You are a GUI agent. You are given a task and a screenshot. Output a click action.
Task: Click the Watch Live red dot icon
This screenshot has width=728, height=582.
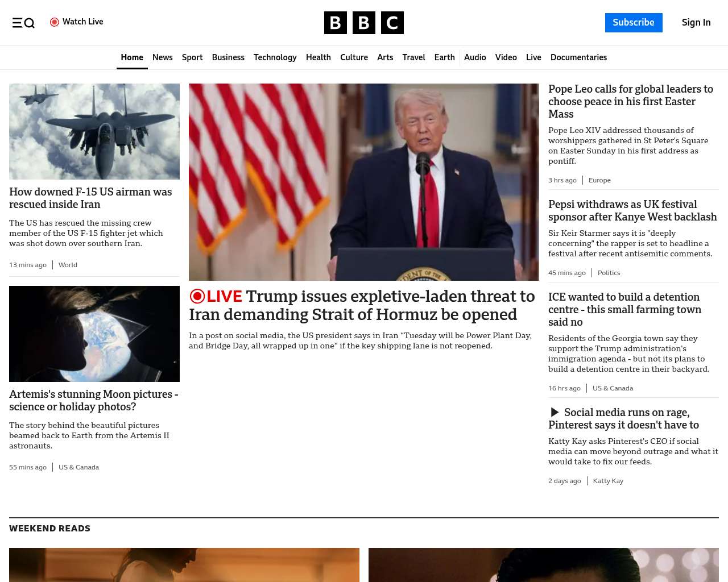click(55, 22)
